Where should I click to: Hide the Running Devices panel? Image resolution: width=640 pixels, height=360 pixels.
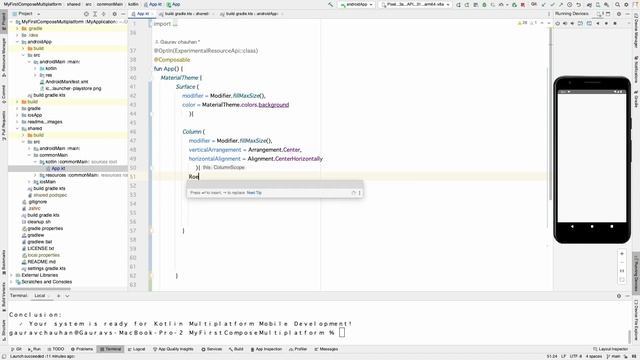click(627, 13)
